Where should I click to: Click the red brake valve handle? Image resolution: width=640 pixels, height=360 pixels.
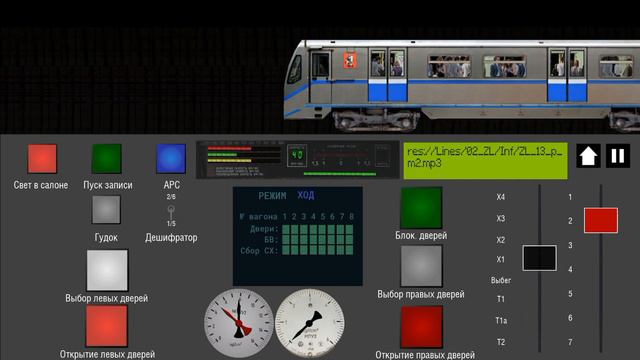click(601, 220)
